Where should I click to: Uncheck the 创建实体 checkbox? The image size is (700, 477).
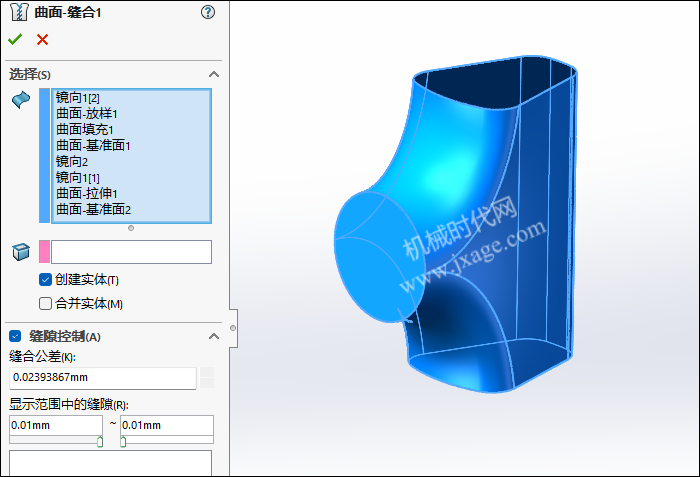45,280
